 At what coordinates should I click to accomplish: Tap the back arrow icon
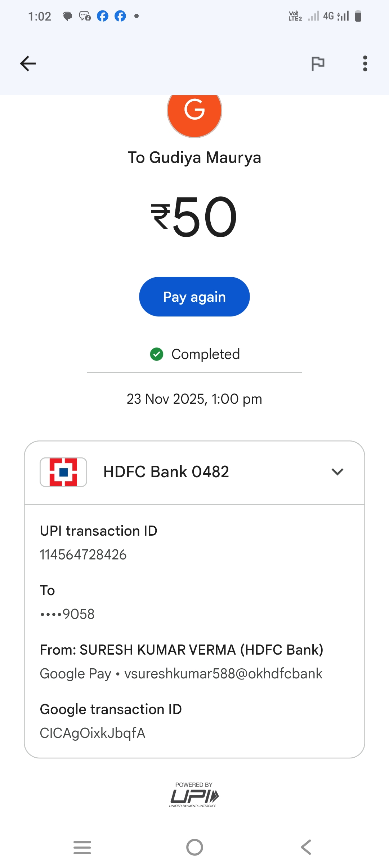pos(28,64)
